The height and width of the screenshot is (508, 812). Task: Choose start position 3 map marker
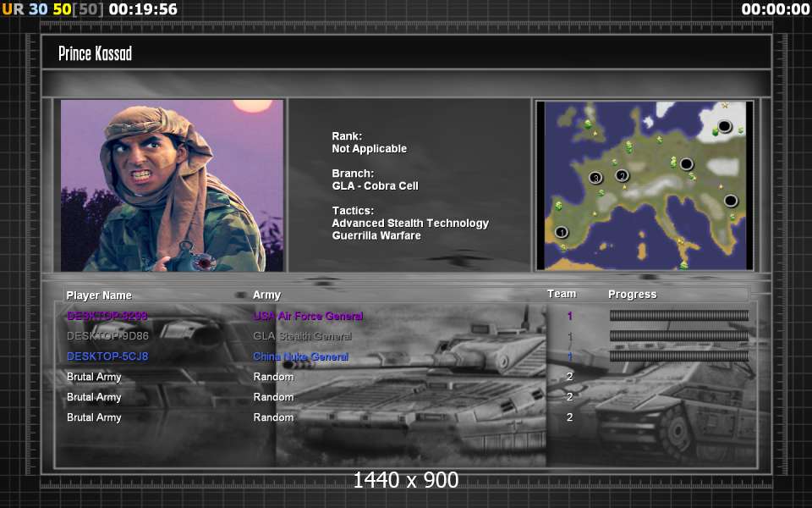595,178
